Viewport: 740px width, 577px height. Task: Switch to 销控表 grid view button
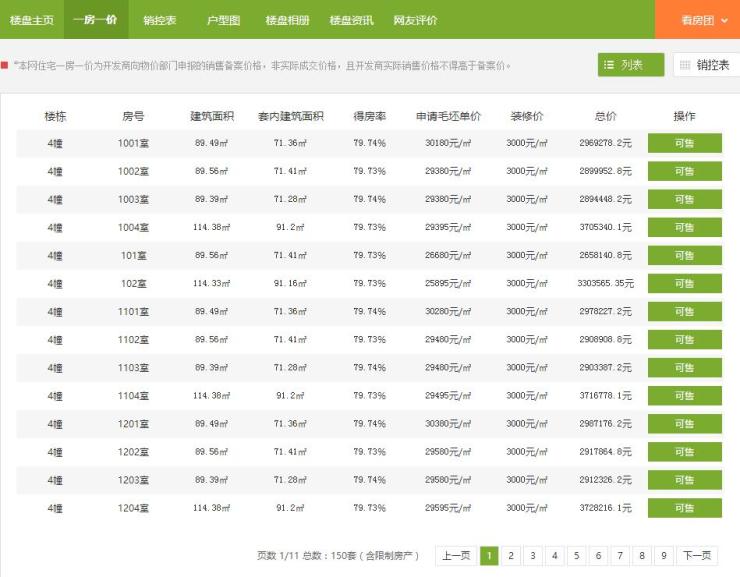706,65
